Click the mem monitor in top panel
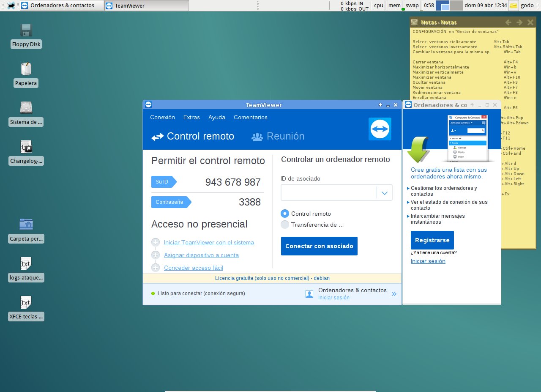This screenshot has width=541, height=392. tap(394, 5)
